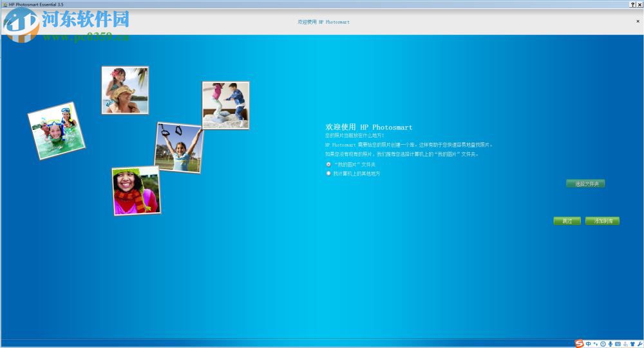
Task: Open the soft keyboard icon in IME bar
Action: pos(618,344)
